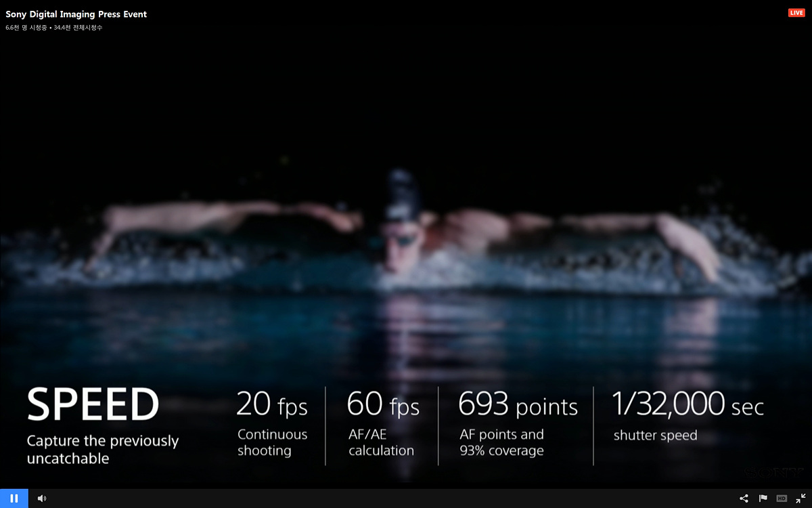Click the current viewer count text
This screenshot has height=508, width=812.
[x=26, y=28]
